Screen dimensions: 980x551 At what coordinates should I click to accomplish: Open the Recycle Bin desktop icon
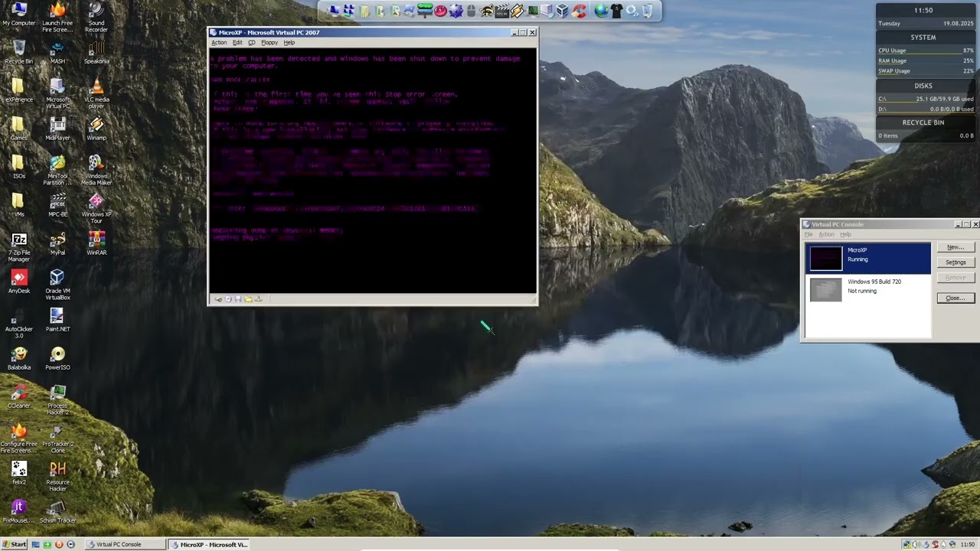click(x=19, y=53)
